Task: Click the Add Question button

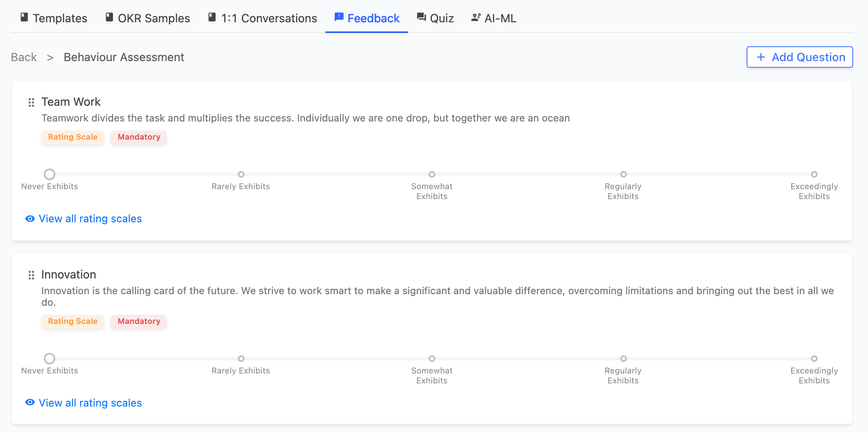Action: [799, 57]
